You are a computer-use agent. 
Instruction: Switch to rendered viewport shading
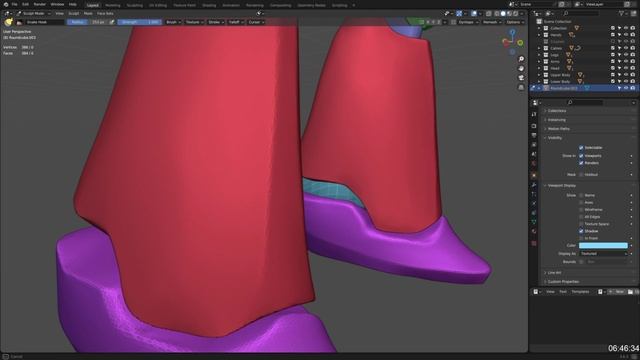(516, 13)
